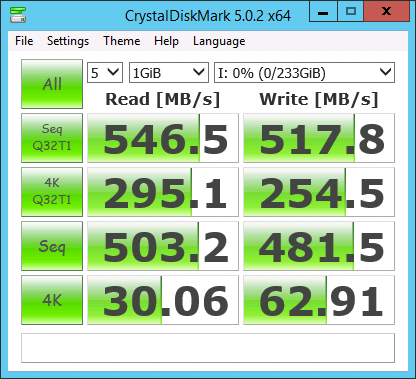Click the empty comment field at bottom

pyautogui.click(x=208, y=348)
